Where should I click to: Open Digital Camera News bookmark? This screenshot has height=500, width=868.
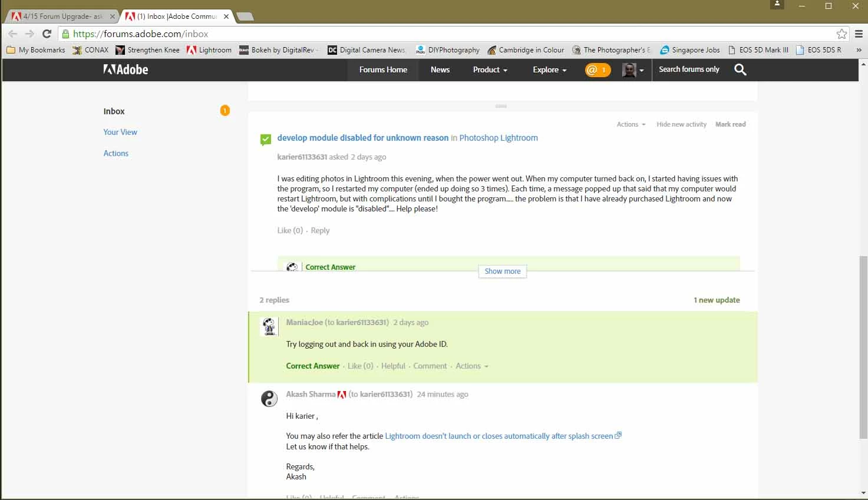point(367,50)
